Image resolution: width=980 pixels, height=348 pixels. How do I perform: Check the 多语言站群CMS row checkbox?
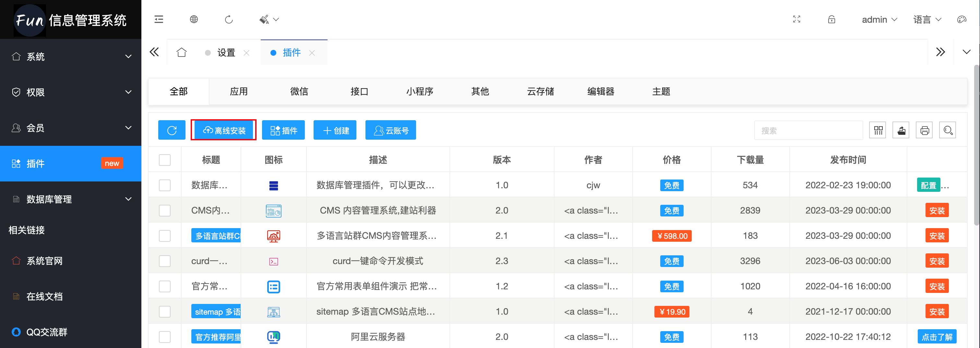(x=165, y=236)
